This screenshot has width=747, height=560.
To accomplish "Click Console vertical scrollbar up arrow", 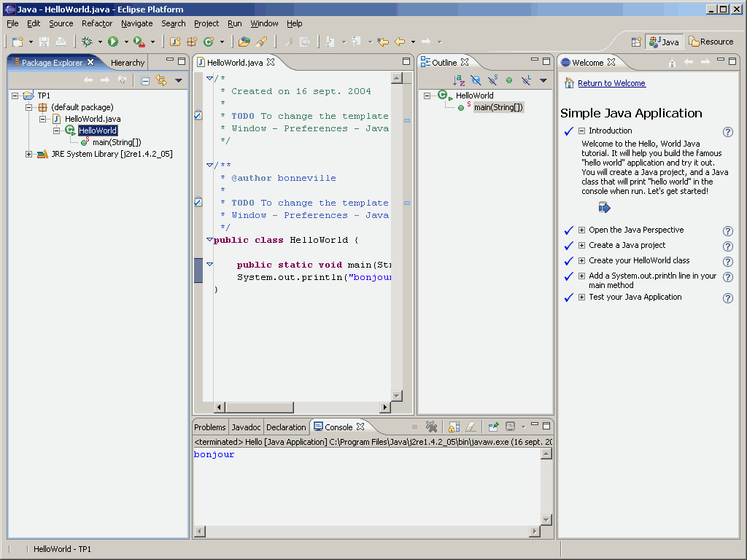I will click(x=546, y=454).
